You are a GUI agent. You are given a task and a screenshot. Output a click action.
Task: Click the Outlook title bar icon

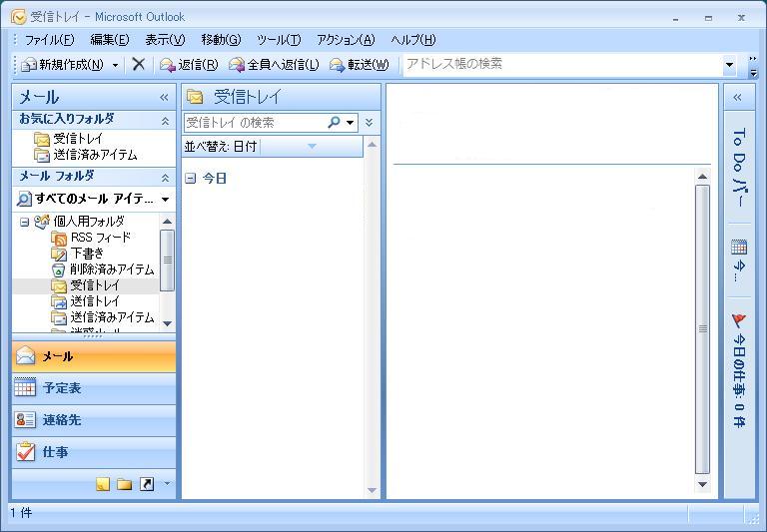(x=18, y=17)
